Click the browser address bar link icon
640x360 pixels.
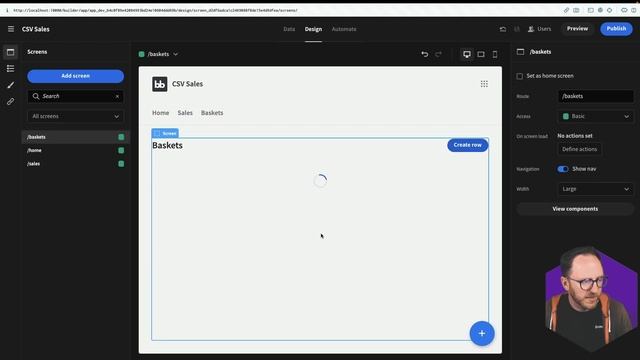pos(566,10)
